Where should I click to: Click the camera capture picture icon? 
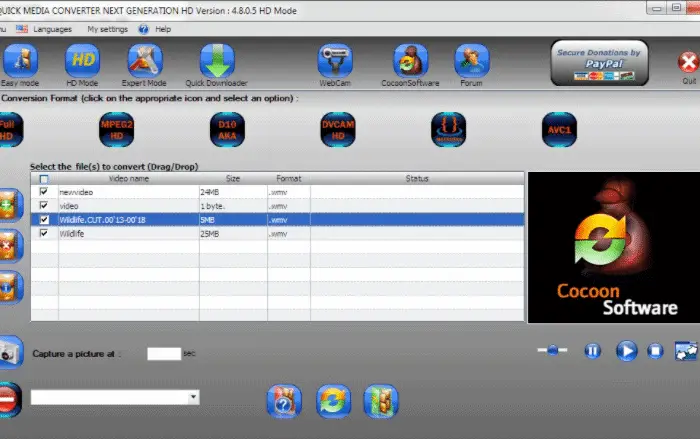[x=11, y=353]
